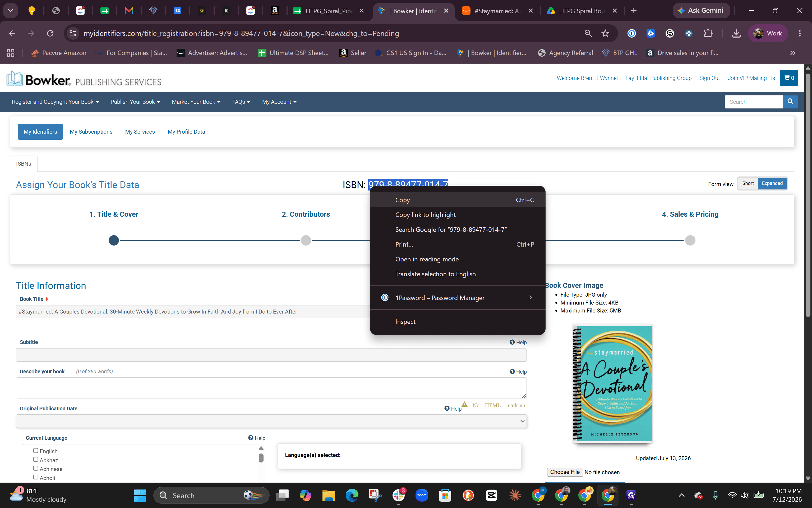Expand the FAQs dropdown menu
This screenshot has height=508, width=812.
pos(241,102)
